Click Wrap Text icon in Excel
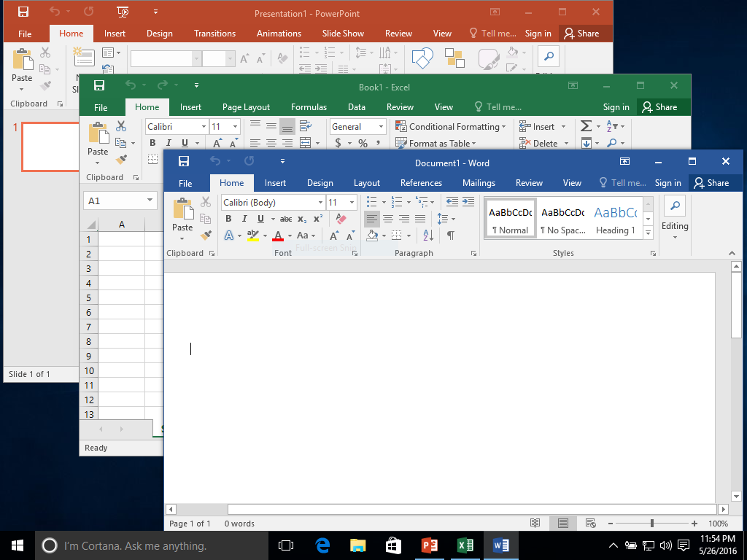 [306, 126]
